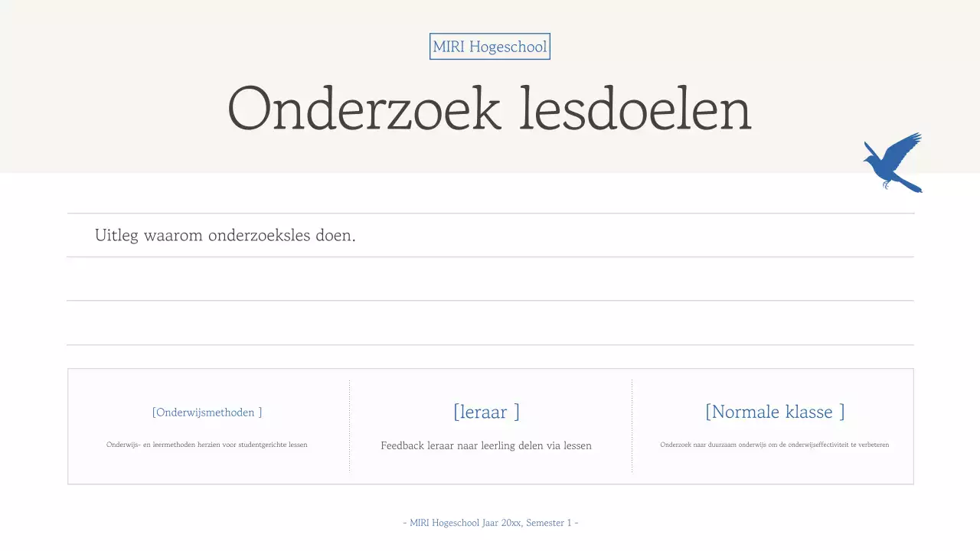980x551 pixels.
Task: Select the three-column content box
Action: (490, 425)
